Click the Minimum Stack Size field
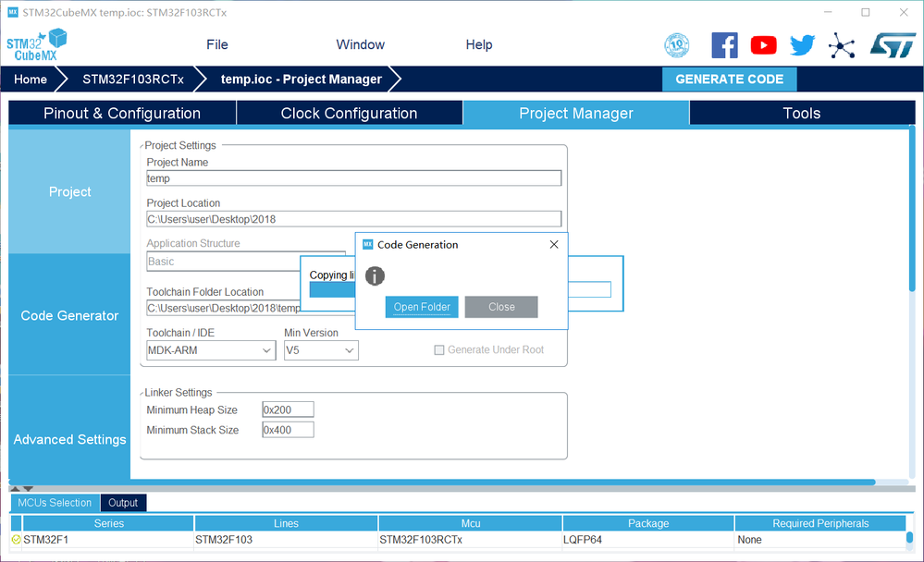 coord(288,430)
